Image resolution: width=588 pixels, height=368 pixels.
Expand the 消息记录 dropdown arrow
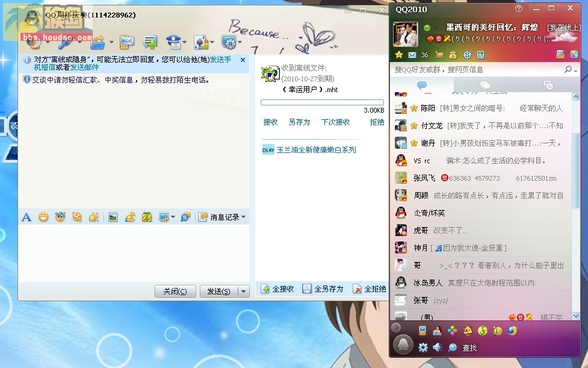[244, 217]
